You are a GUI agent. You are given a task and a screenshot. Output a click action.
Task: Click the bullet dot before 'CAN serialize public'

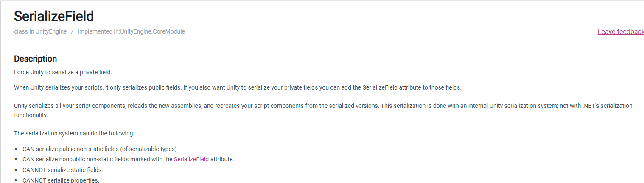click(16, 149)
